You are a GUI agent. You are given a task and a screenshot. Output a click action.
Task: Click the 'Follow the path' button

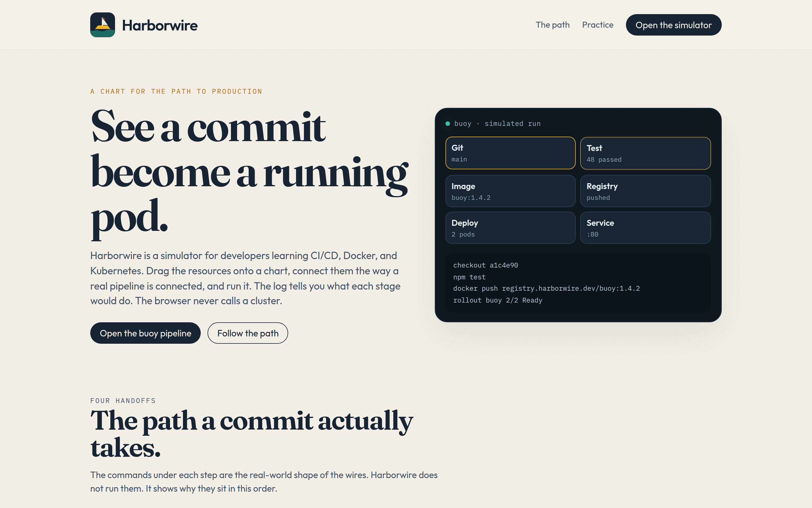point(248,333)
